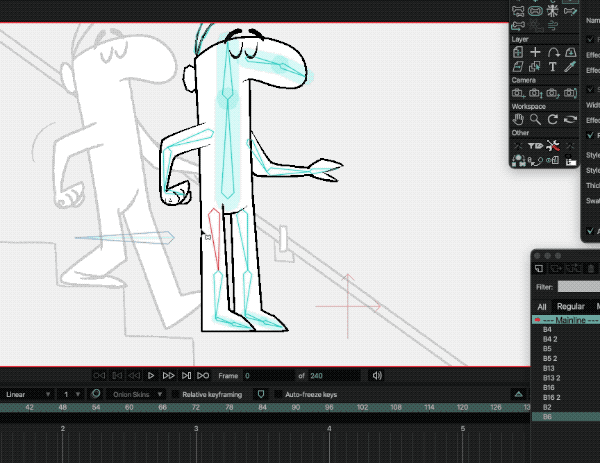Select the B4 2 action
The height and width of the screenshot is (463, 600).
(x=566, y=339)
